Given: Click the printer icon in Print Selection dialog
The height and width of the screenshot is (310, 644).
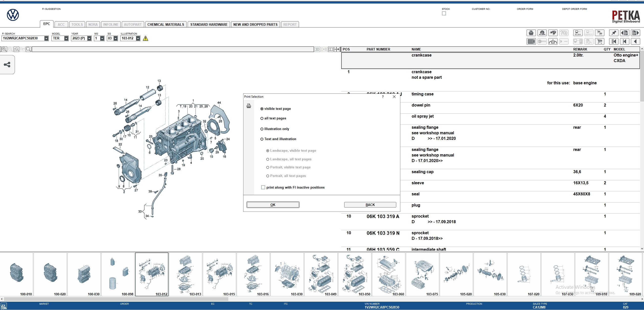Looking at the screenshot, I should [249, 106].
